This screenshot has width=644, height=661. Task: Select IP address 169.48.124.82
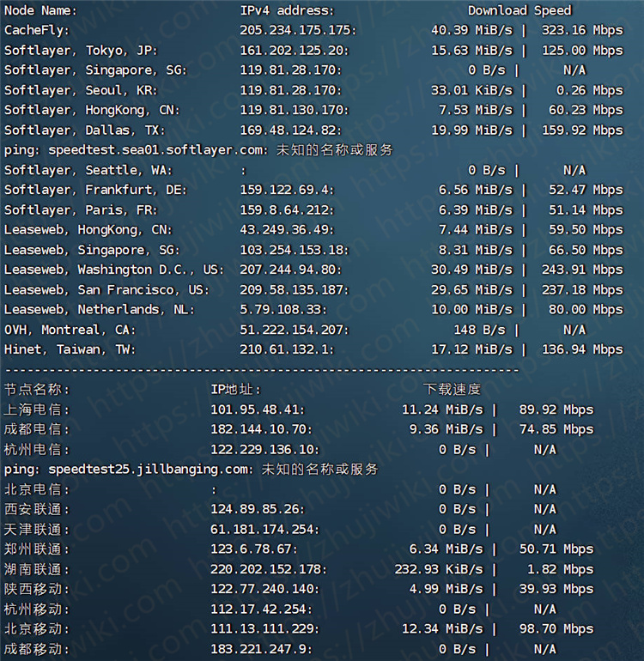pos(290,130)
